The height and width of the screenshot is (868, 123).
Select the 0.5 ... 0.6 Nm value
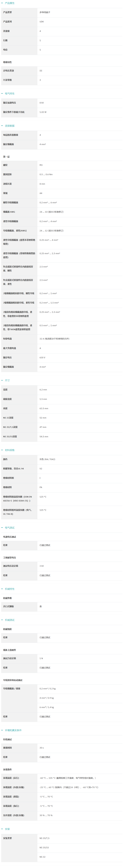46,175
